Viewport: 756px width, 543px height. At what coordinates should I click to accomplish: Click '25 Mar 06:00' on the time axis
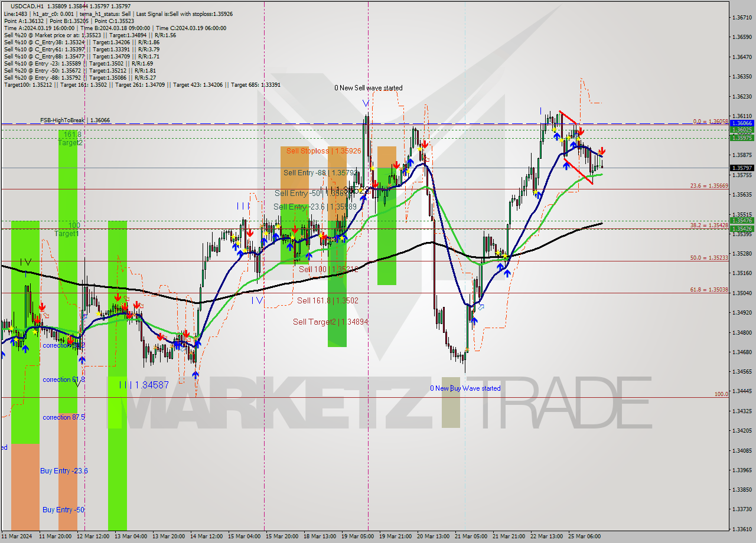(584, 537)
